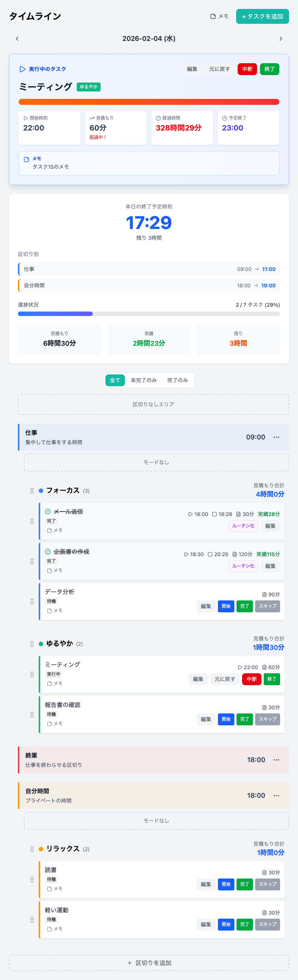Click the メモ icon on データ分析 task
Screen dimensions: 298x980
coord(50,610)
